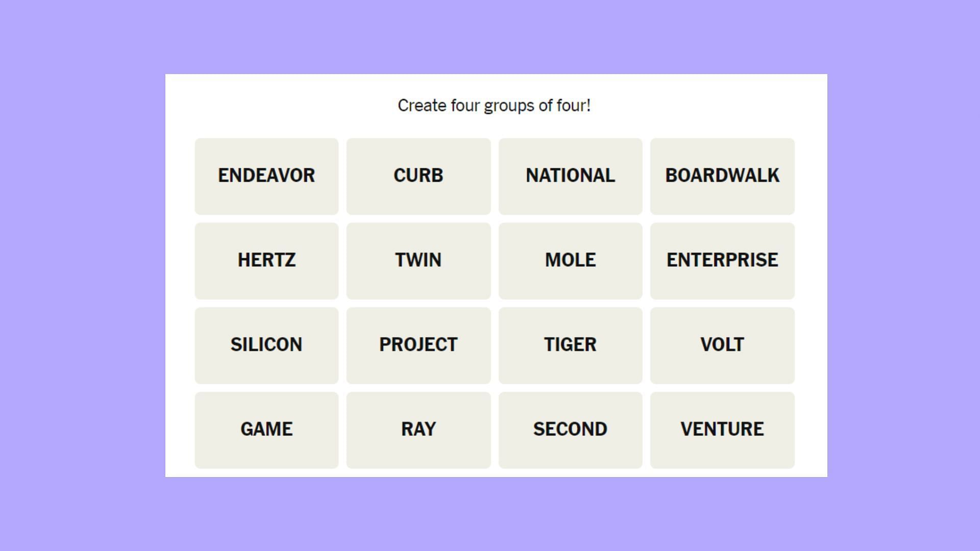
Task: Toggle the SECOND word tile
Action: pos(571,429)
